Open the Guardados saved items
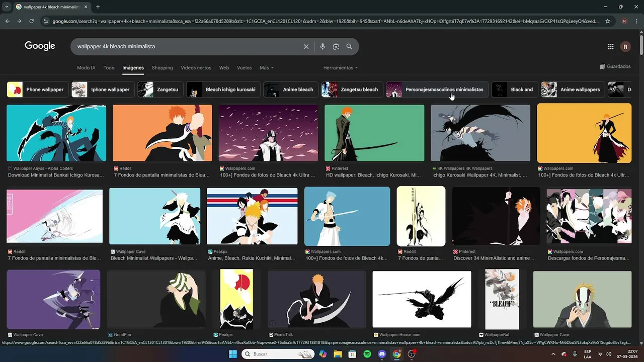Viewport: 644px width, 362px height. [x=615, y=66]
